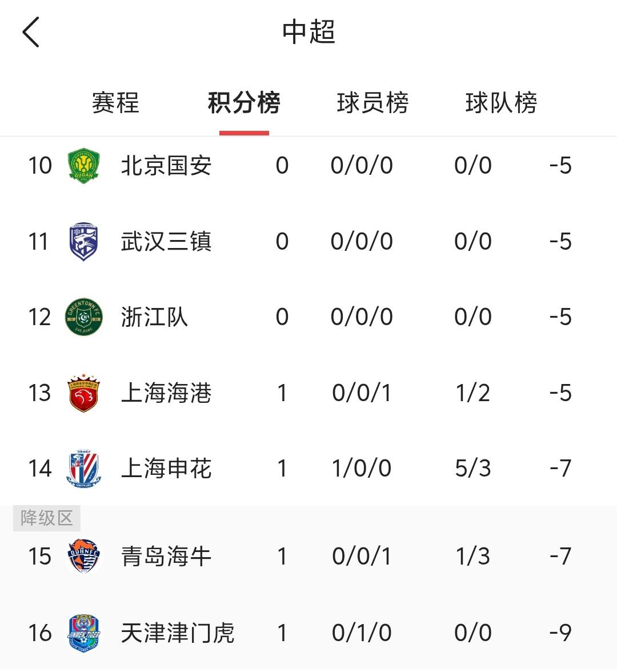Open team name 上海申花
The width and height of the screenshot is (617, 672).
pyautogui.click(x=166, y=469)
